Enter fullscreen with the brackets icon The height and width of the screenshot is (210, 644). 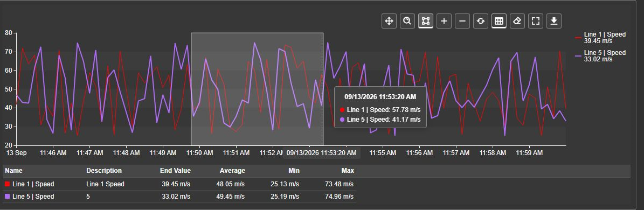(536, 21)
